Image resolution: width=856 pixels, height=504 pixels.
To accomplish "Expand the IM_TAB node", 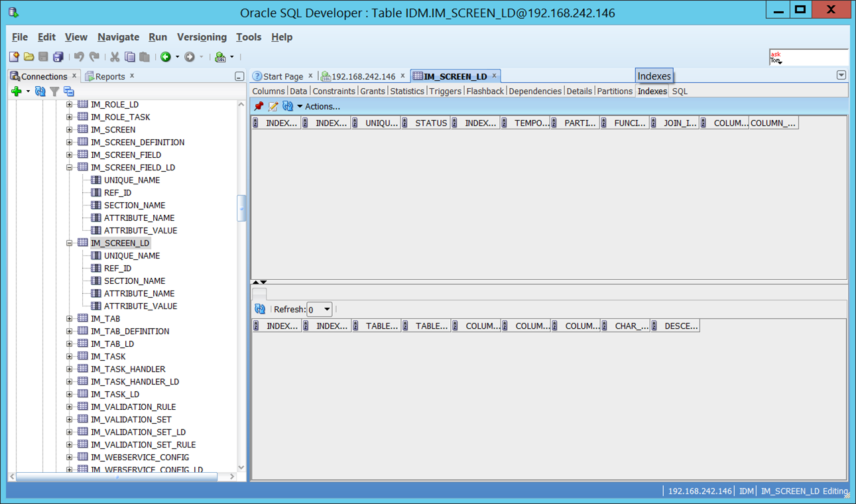I will click(70, 319).
